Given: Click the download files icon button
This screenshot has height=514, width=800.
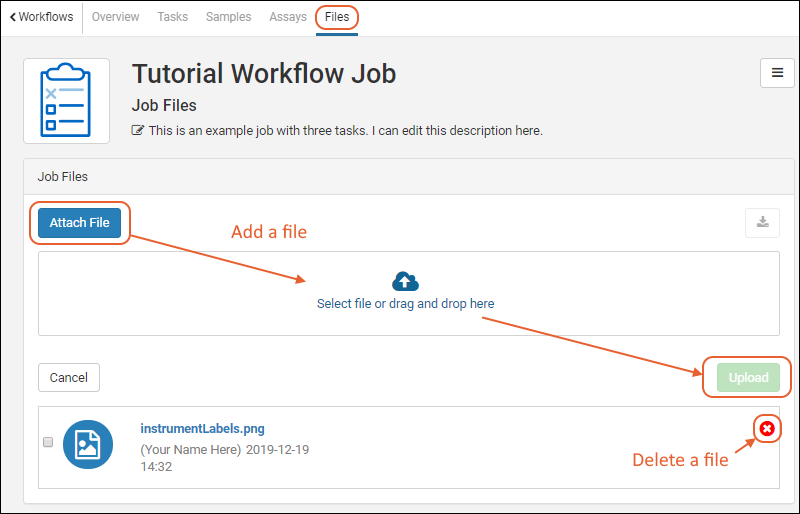Looking at the screenshot, I should point(762,222).
